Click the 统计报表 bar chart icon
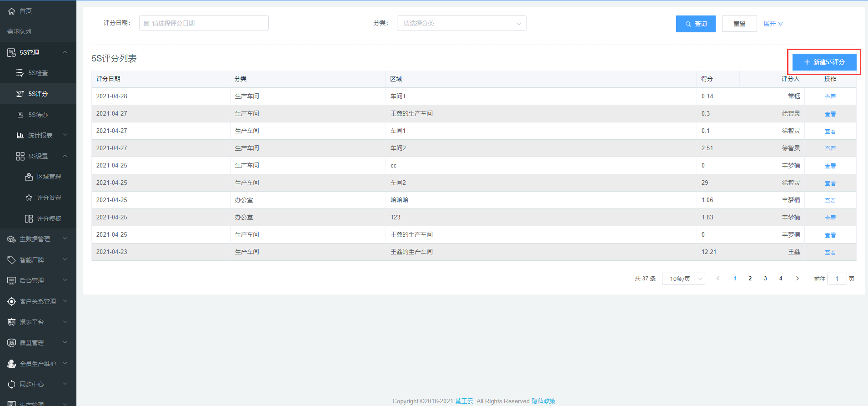The image size is (868, 406). pyautogui.click(x=20, y=135)
